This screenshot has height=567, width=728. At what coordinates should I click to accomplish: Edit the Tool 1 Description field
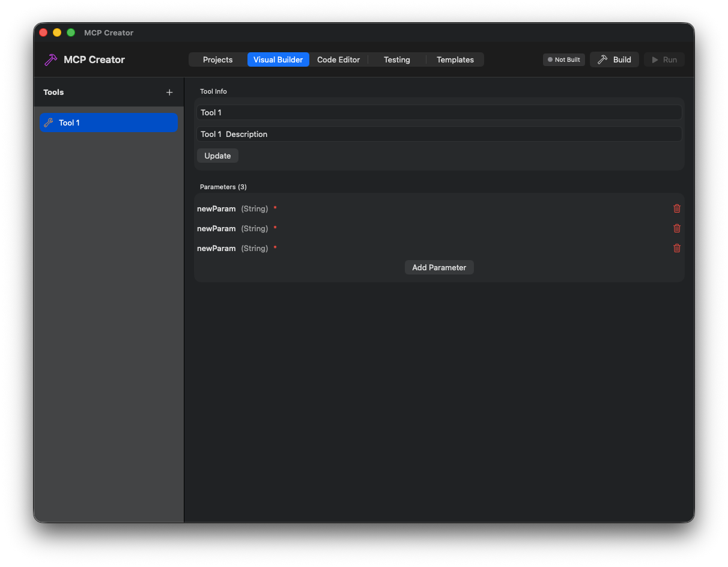438,134
